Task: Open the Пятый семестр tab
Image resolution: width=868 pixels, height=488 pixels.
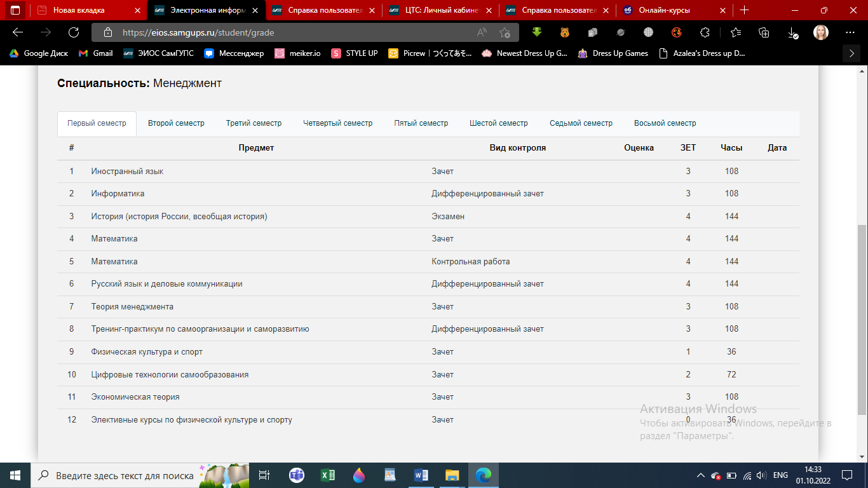Action: (x=421, y=123)
